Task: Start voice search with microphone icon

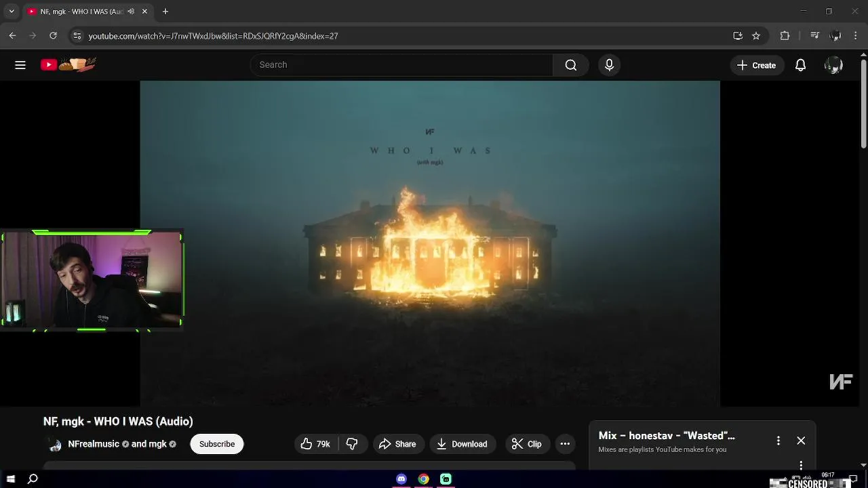Action: 609,65
